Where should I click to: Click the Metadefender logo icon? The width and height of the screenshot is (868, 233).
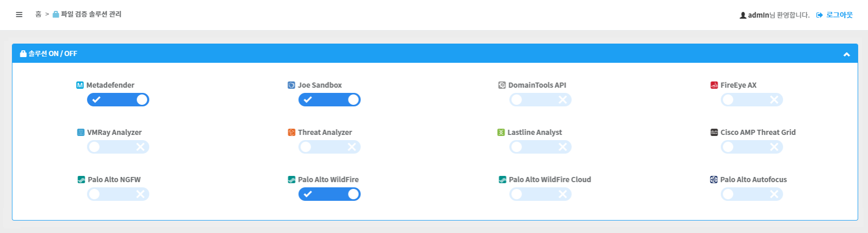(x=80, y=85)
